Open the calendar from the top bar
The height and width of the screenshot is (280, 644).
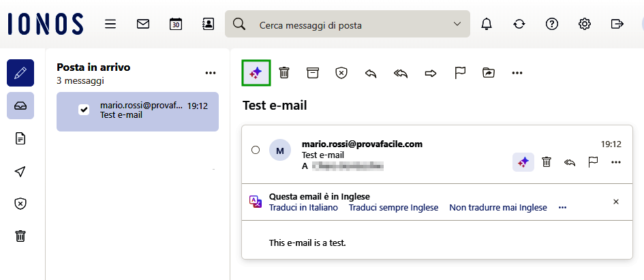176,24
